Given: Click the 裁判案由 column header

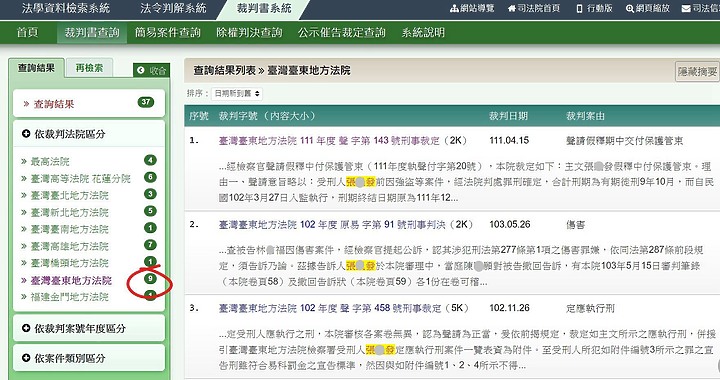Looking at the screenshot, I should [585, 116].
